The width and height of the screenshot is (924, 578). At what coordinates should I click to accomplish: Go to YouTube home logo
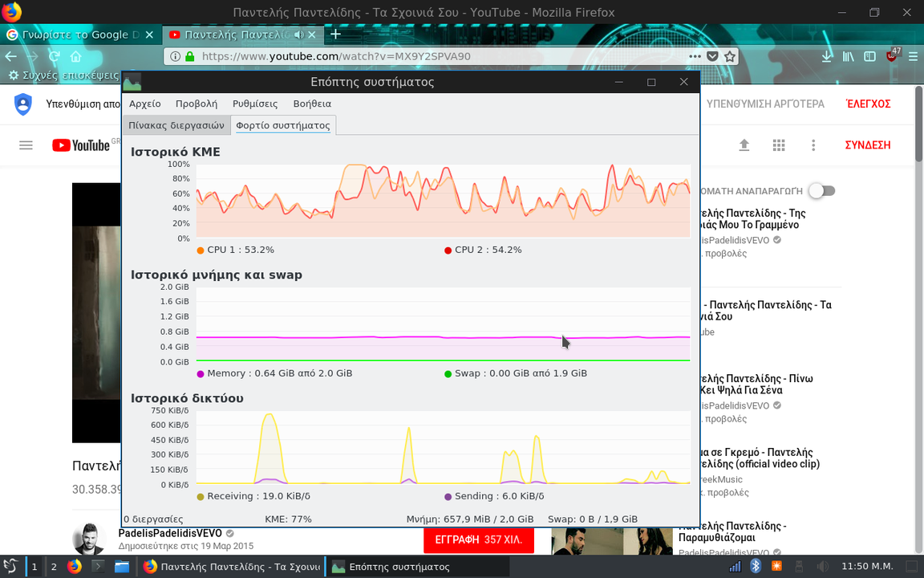tap(81, 145)
